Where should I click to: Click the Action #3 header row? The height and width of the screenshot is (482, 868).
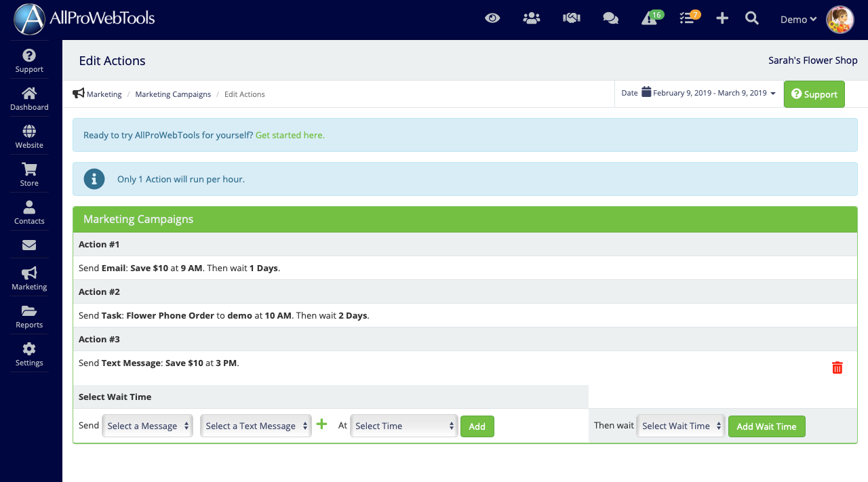click(465, 339)
